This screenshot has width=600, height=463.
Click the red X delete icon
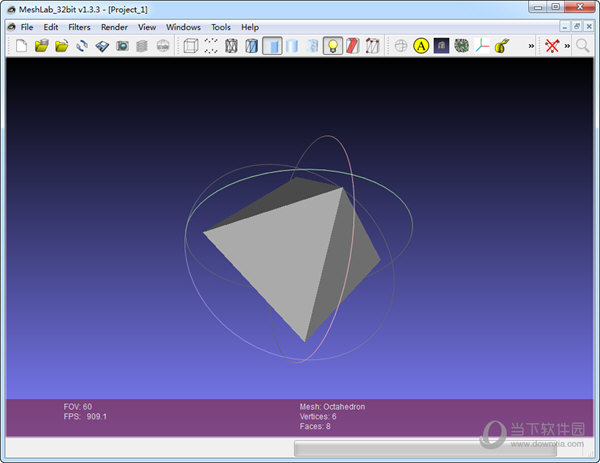[551, 46]
